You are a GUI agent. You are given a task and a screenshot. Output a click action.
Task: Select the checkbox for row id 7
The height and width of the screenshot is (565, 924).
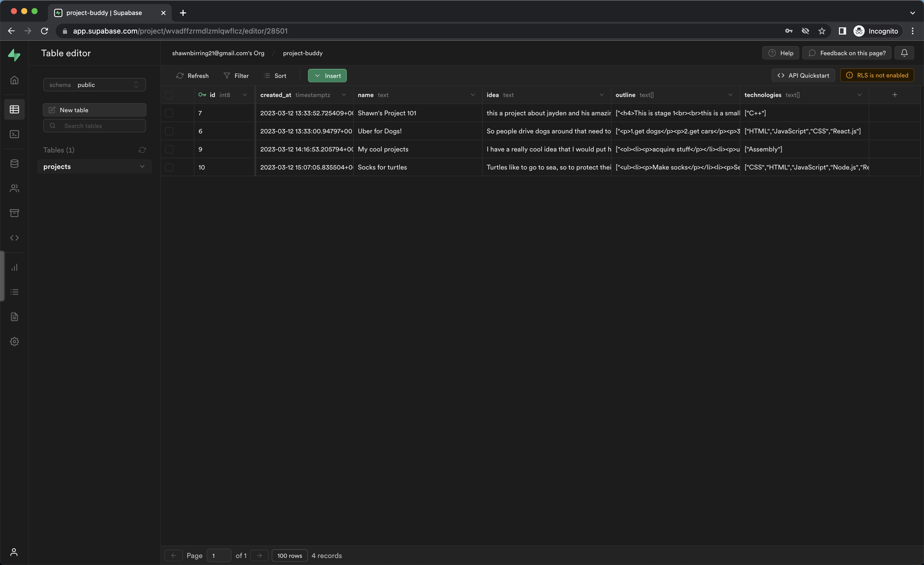[x=169, y=113]
